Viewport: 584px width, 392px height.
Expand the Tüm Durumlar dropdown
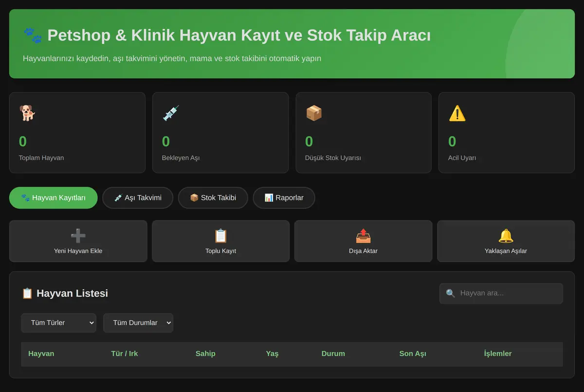click(x=138, y=323)
